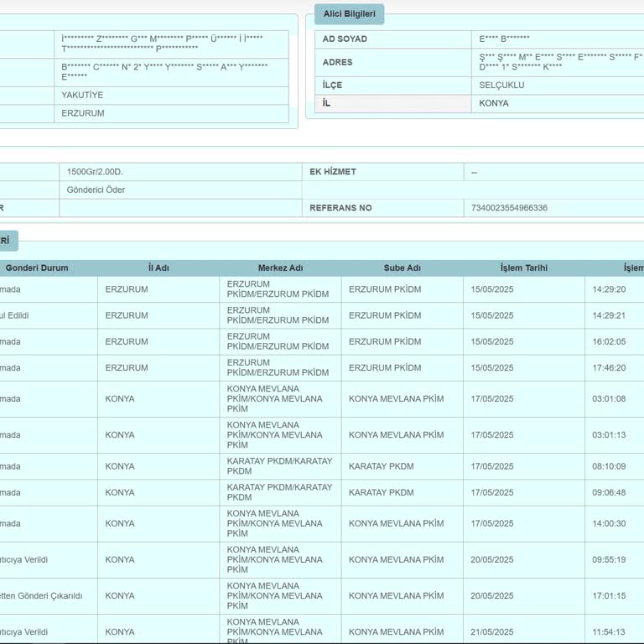The height and width of the screenshot is (644, 644).
Task: Click the KARATAY PKDM row at 08:10:09
Action: click(322, 466)
